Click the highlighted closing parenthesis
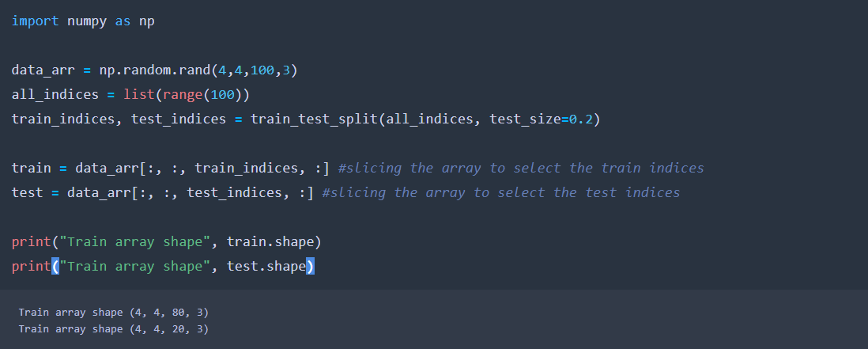This screenshot has width=868, height=349. coord(310,267)
